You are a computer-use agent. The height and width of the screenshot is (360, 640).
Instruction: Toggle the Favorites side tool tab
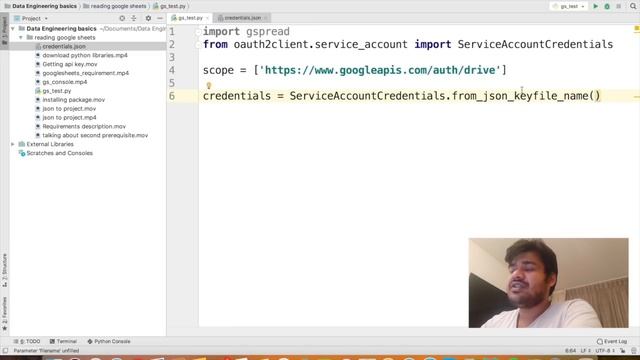pos(4,313)
